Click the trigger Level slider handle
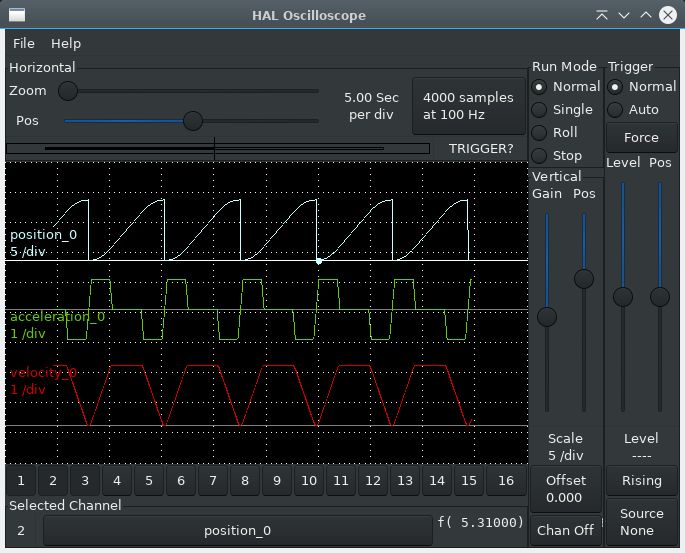685x553 pixels. 623,297
